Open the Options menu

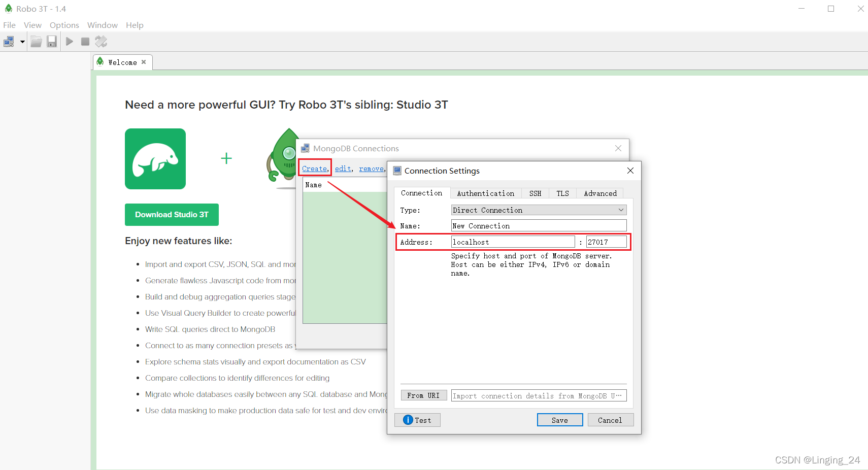[64, 25]
